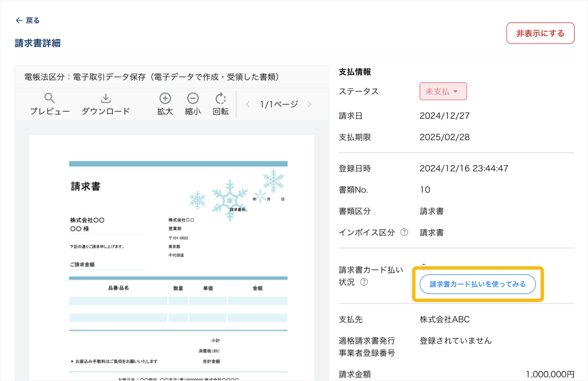The width and height of the screenshot is (588, 381).
Task: Click the 1/1ページ page indicator
Action: click(x=279, y=104)
